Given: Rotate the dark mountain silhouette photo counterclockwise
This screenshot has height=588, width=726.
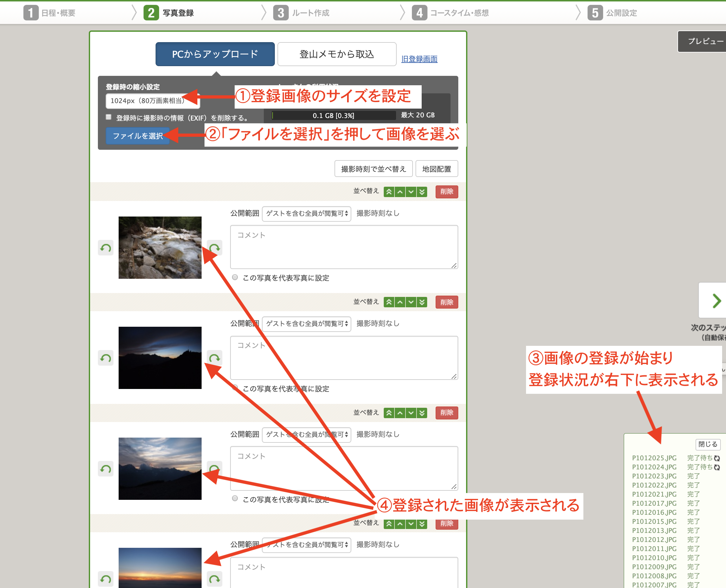Looking at the screenshot, I should pos(106,358).
